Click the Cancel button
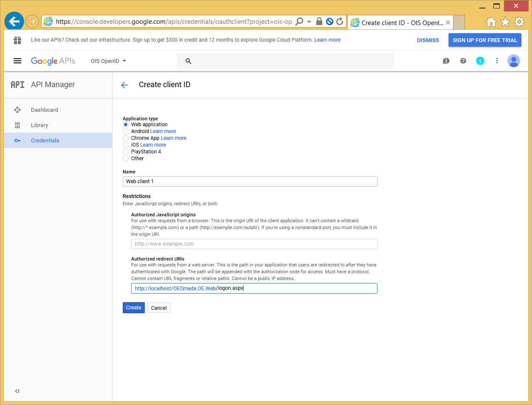The height and width of the screenshot is (405, 532). point(159,308)
